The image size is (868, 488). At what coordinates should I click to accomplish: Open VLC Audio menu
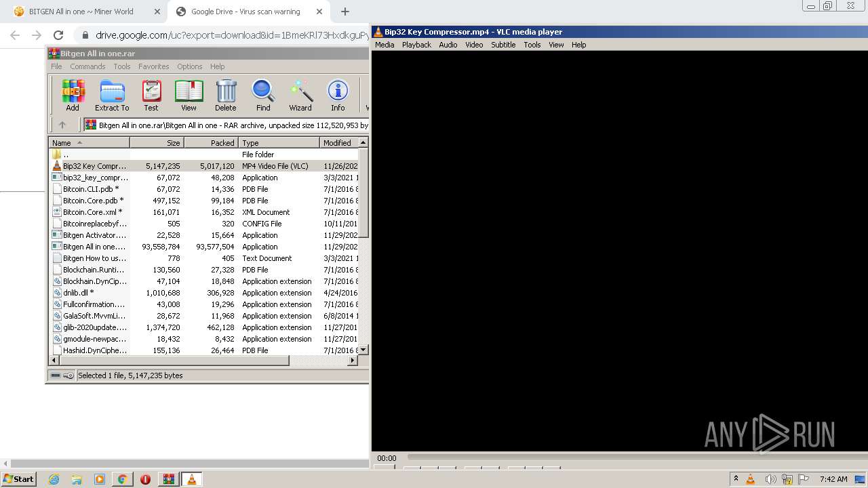pyautogui.click(x=448, y=45)
